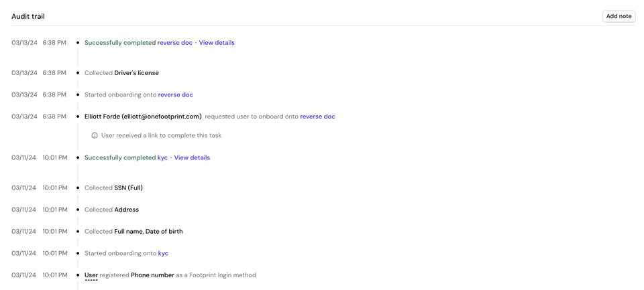
Task: Open View details for completed reverse doc
Action: click(x=217, y=43)
